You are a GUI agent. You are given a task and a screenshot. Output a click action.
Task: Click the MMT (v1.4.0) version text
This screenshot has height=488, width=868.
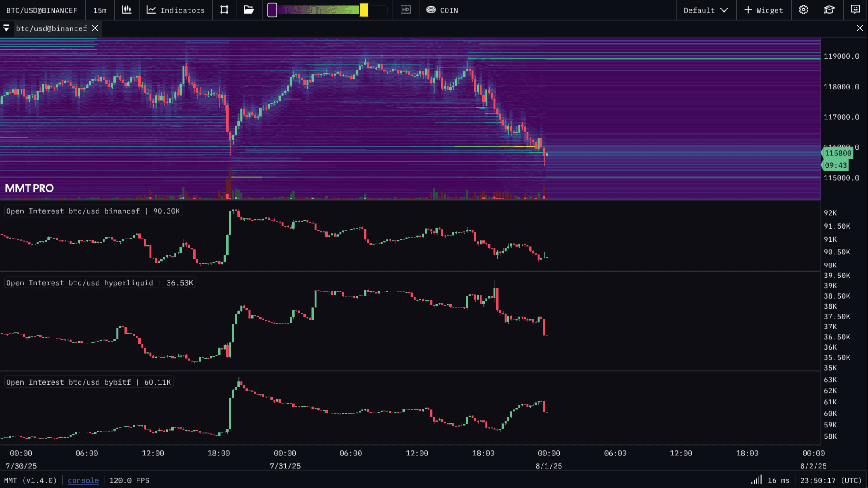30,480
